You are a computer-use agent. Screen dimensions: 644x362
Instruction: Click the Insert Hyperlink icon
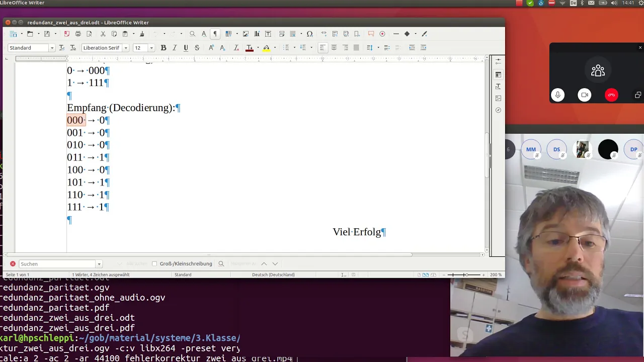[324, 34]
